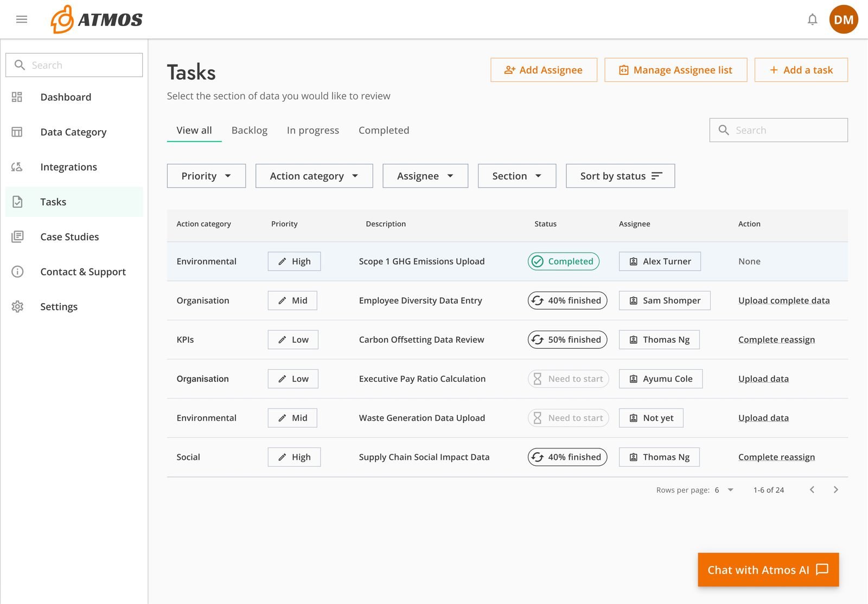Click the Alex Turner assignee chip
Viewport: 868px width, 604px height.
(x=660, y=261)
